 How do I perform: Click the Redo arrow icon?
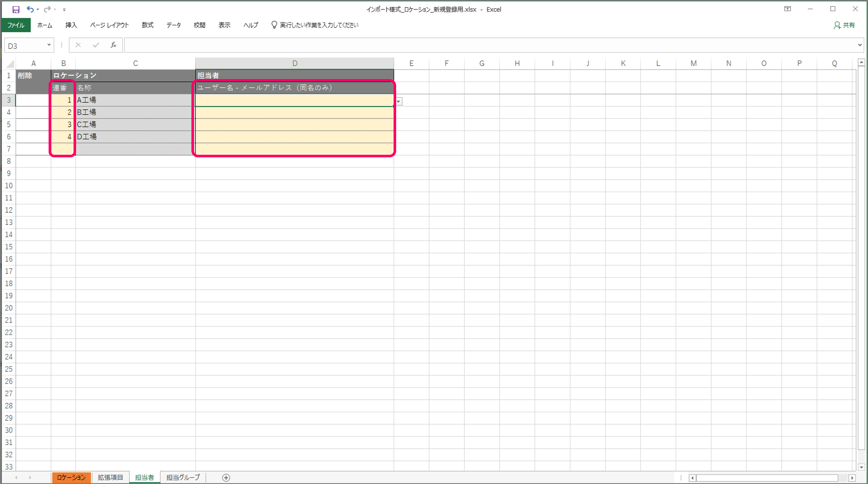click(x=47, y=9)
